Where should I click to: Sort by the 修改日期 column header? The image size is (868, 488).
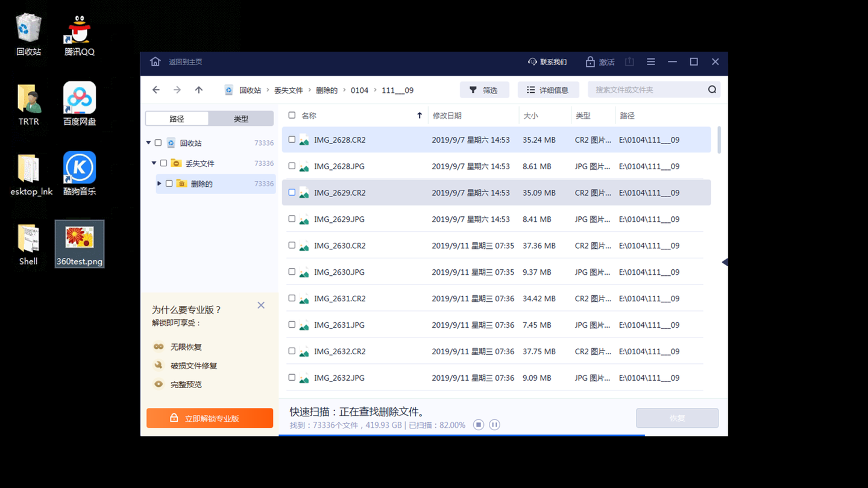[x=447, y=116]
